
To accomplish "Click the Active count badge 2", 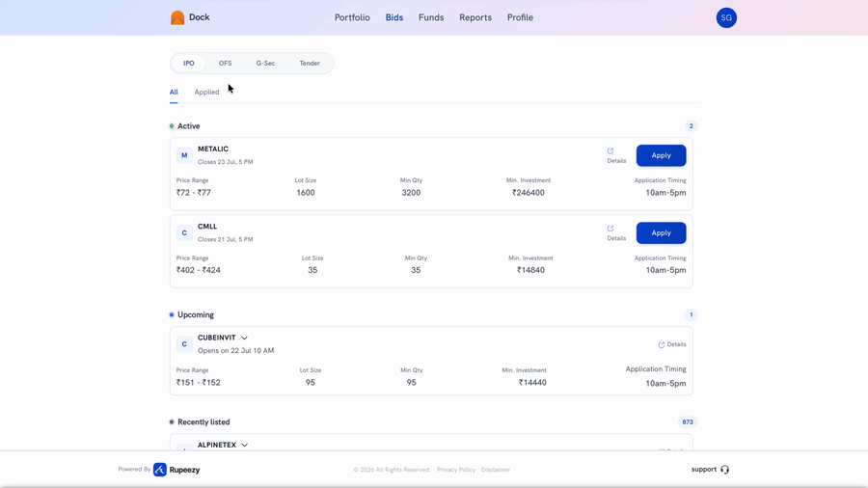I will (x=691, y=126).
